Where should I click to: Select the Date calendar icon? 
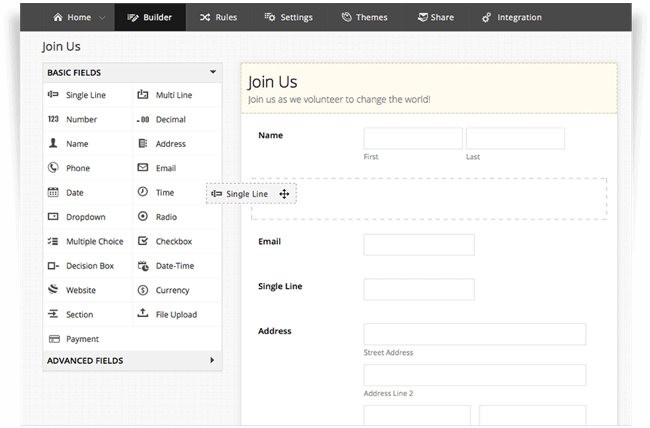coord(53,192)
